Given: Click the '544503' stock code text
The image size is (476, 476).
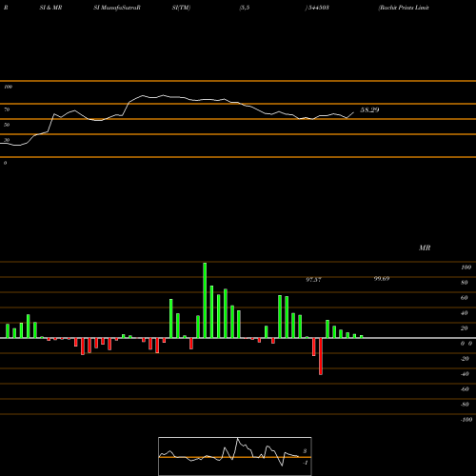Looking at the screenshot, I should [318, 8].
